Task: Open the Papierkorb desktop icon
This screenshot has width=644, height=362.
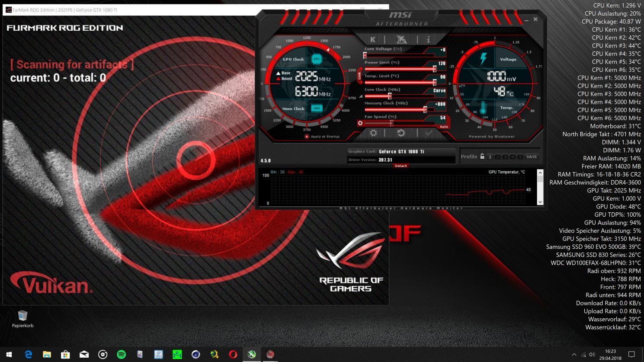Action: [22, 319]
